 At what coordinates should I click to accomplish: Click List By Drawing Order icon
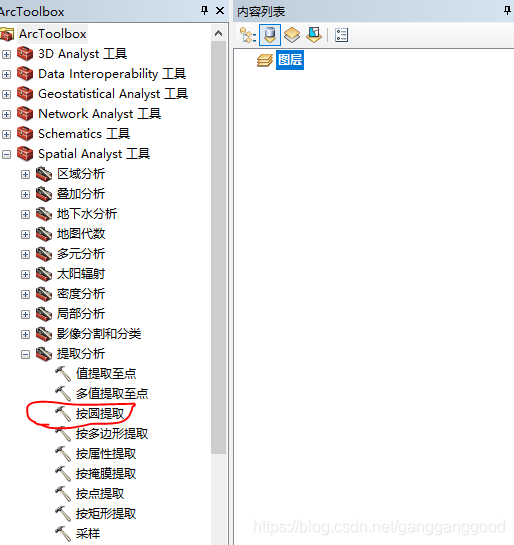pyautogui.click(x=247, y=35)
